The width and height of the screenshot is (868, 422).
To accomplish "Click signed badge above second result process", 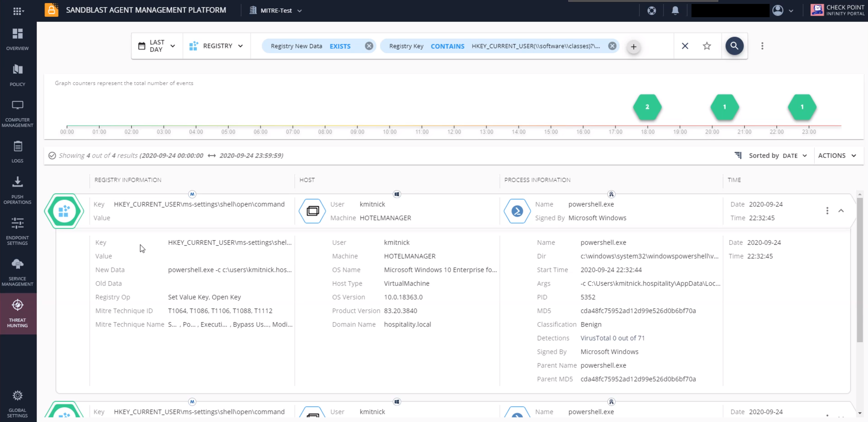I will tap(611, 402).
